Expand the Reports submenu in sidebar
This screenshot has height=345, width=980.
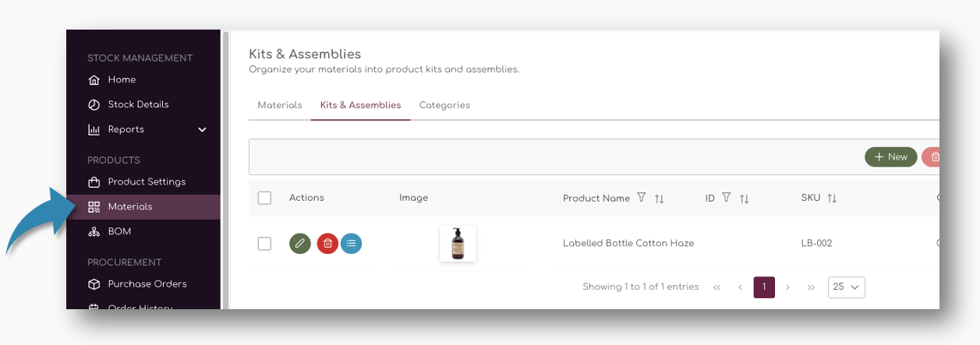point(202,129)
